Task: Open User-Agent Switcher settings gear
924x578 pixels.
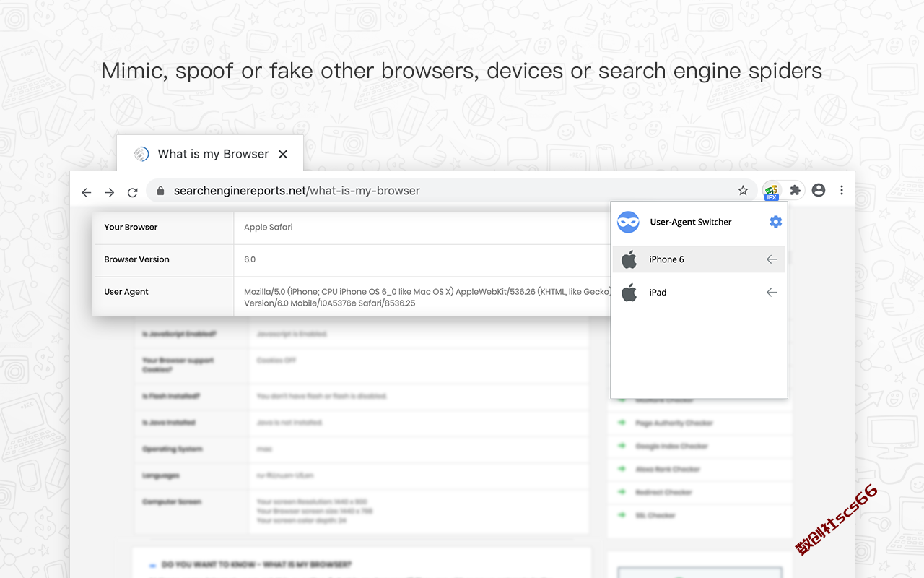Action: [x=775, y=222]
